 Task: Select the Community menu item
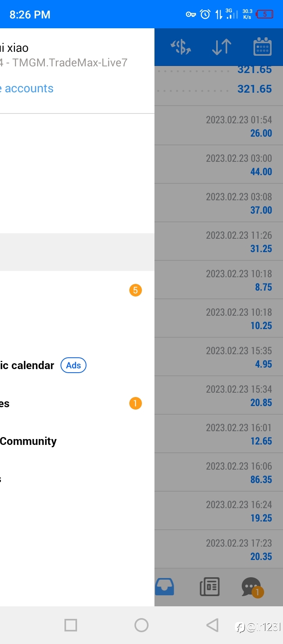point(28,441)
